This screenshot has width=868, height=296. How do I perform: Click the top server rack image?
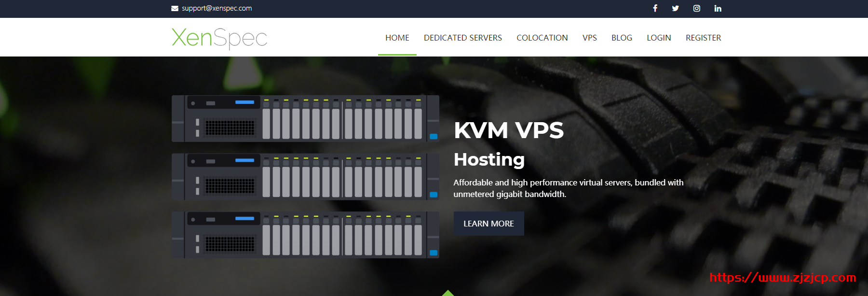tap(305, 118)
